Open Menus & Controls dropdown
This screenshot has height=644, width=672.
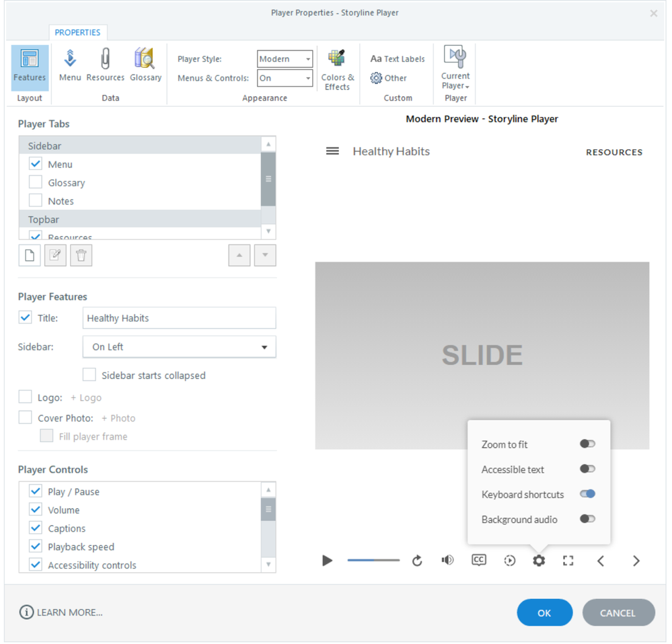coord(285,79)
